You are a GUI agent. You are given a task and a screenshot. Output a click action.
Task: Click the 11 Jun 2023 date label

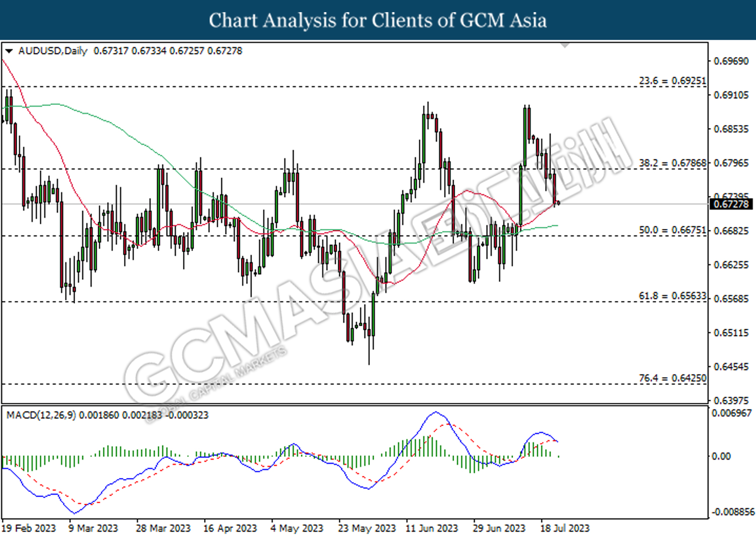(432, 528)
